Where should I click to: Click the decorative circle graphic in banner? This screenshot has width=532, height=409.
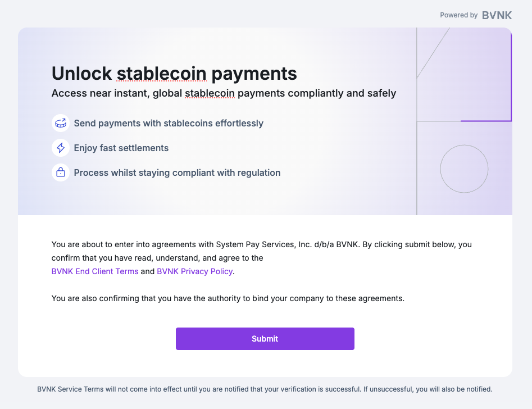point(464,169)
